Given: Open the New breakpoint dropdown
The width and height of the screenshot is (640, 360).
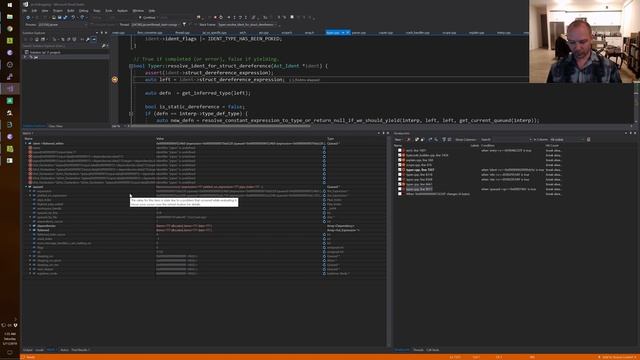Looking at the screenshot, I should [398, 140].
